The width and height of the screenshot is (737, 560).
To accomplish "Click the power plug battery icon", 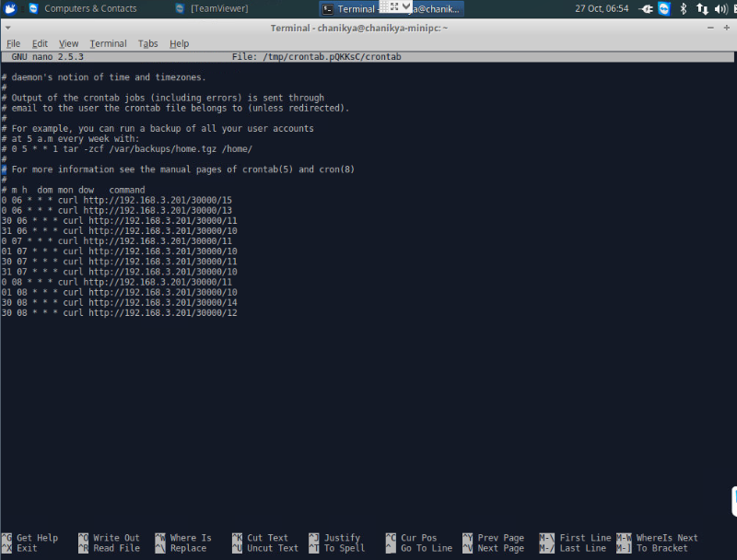I will tap(646, 8).
